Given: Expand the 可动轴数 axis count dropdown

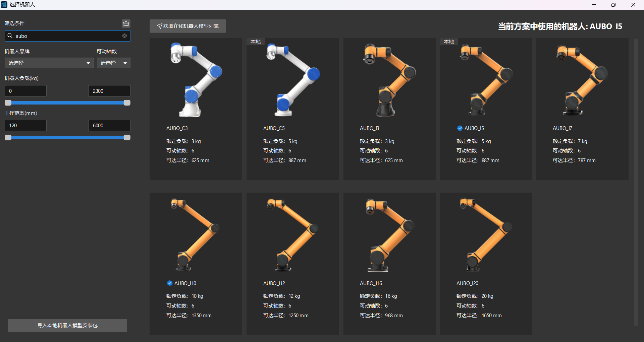Looking at the screenshot, I should coord(113,63).
